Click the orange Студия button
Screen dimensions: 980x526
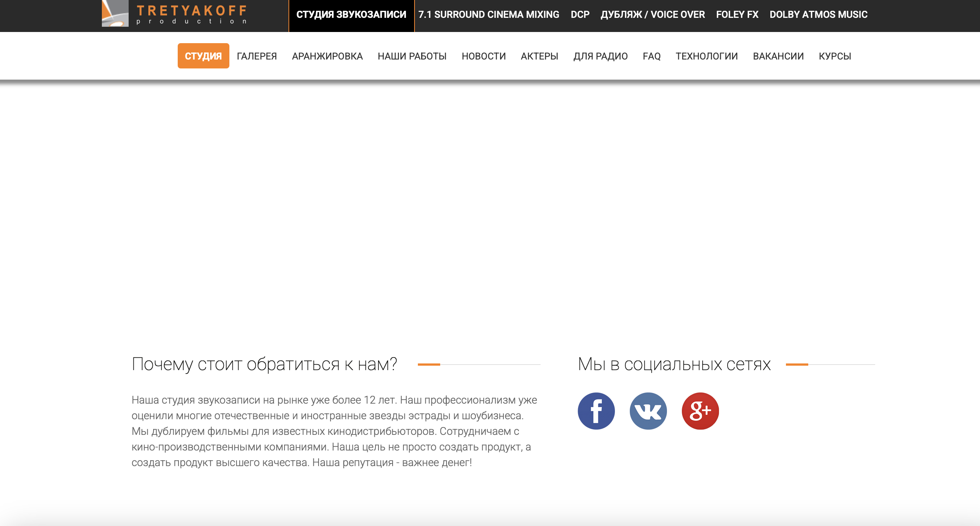point(203,56)
